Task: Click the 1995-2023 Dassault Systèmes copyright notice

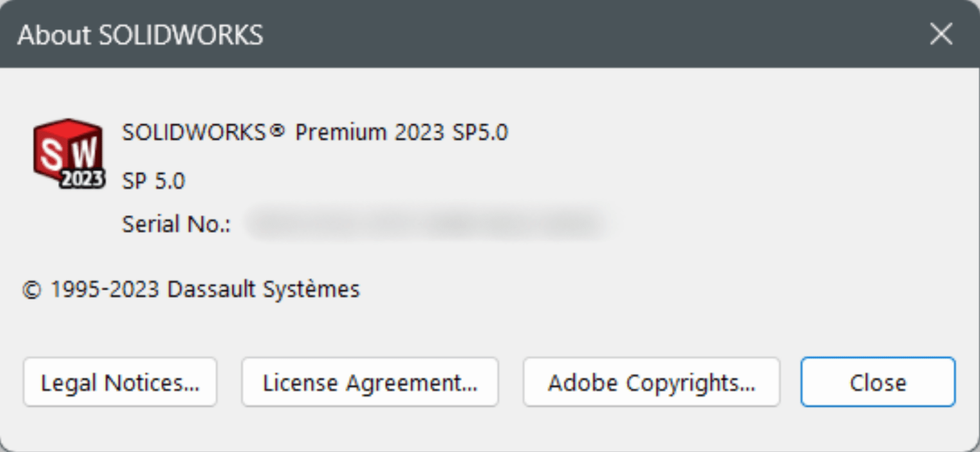Action: pos(191,289)
